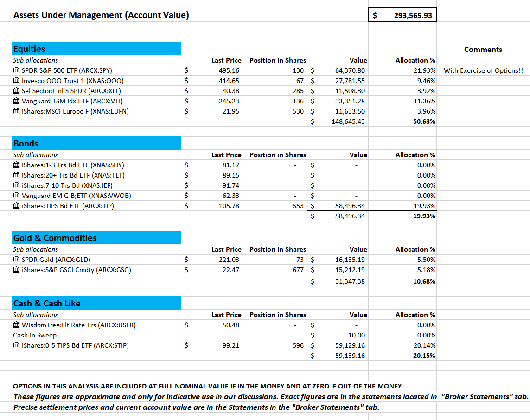Image resolution: width=530 pixels, height=420 pixels.
Task: Click SPY last price 495.16
Action: coord(229,70)
